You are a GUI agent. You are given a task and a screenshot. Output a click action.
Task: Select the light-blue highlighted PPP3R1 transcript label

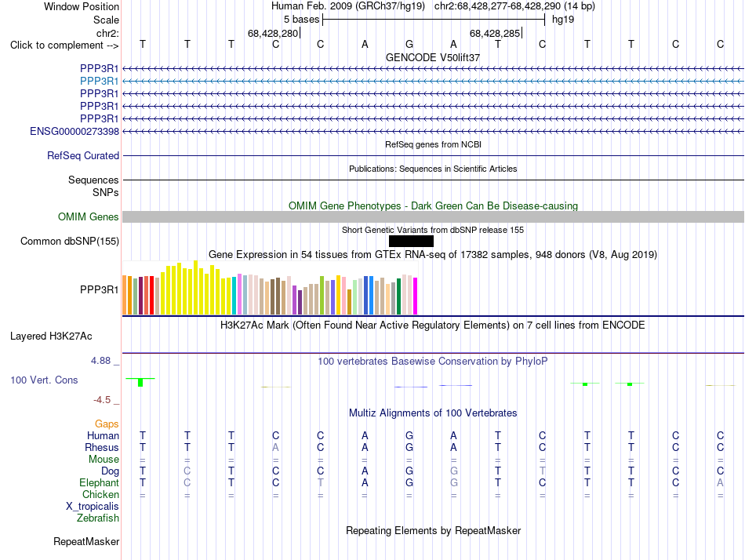(99, 82)
